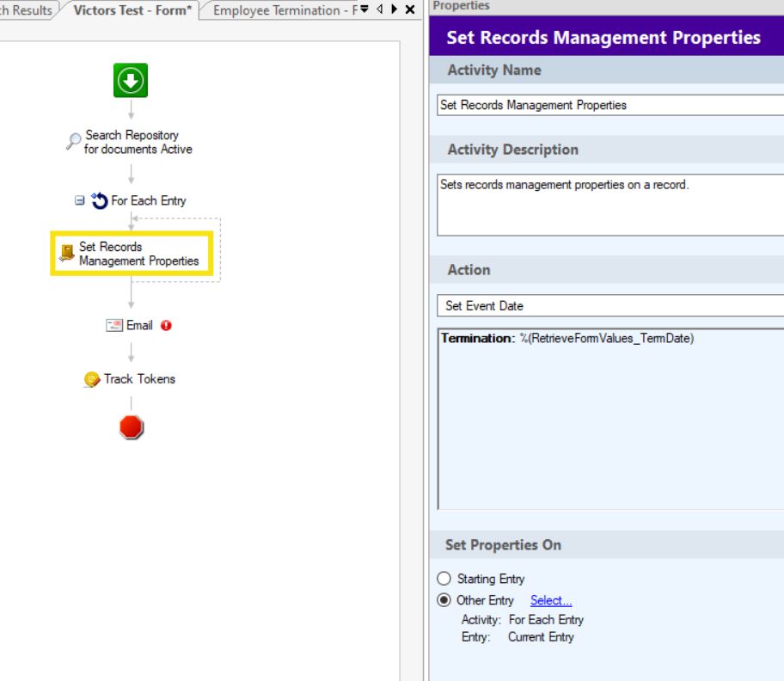784x681 pixels.
Task: Click the Select... link for Other Entry
Action: [551, 600]
